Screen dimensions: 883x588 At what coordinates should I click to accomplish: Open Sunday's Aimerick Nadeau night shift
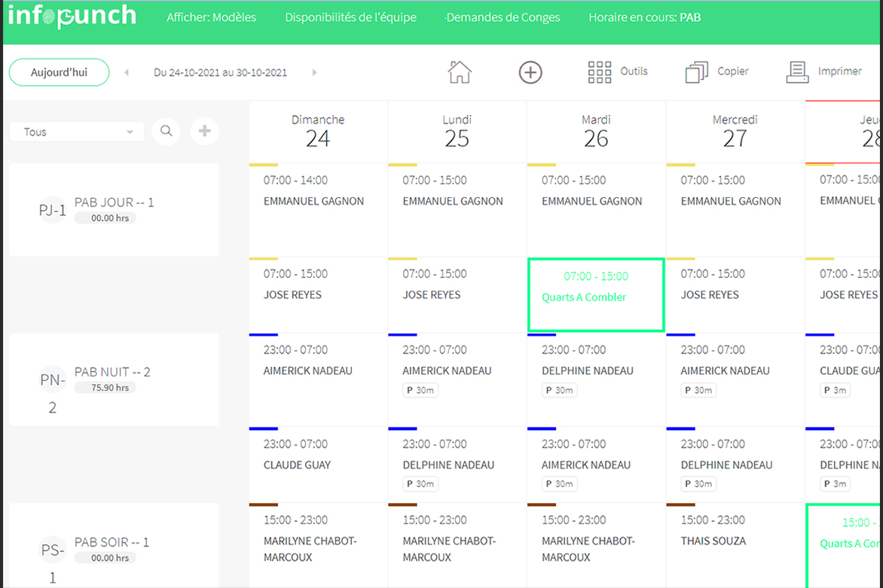tap(318, 379)
